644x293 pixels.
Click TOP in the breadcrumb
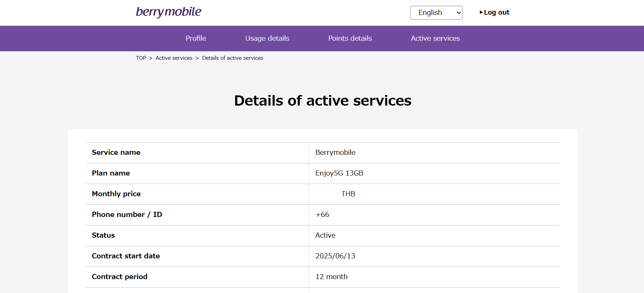click(x=141, y=58)
